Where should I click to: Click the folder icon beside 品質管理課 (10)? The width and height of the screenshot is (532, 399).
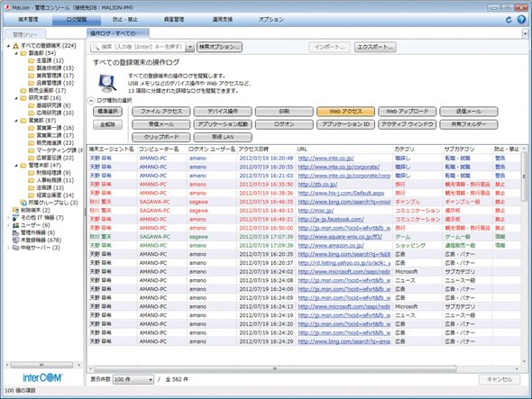(32, 83)
